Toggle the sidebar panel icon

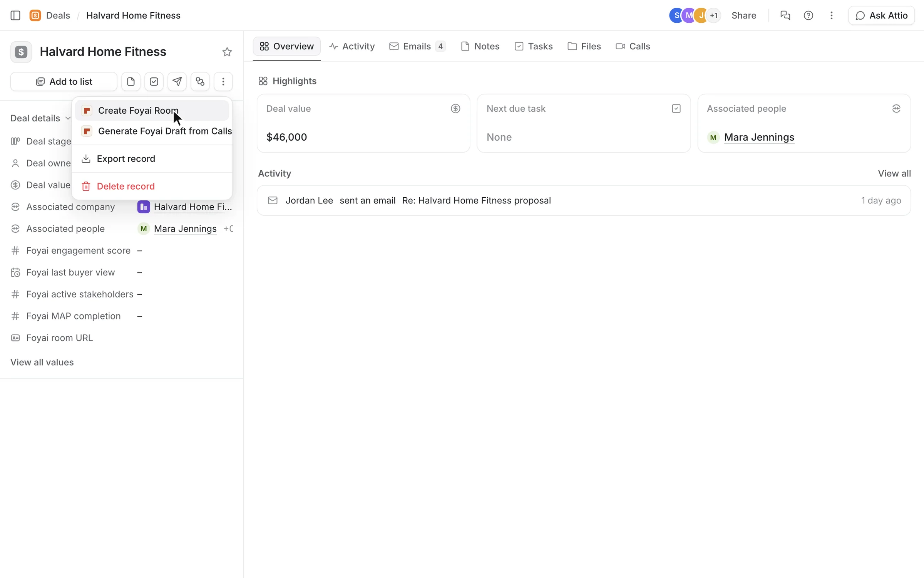point(15,15)
